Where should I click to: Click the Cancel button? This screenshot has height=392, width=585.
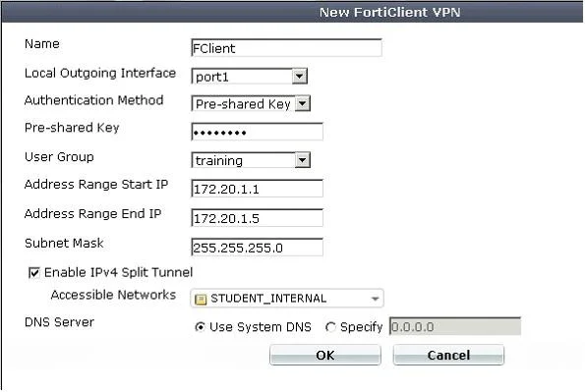click(448, 355)
